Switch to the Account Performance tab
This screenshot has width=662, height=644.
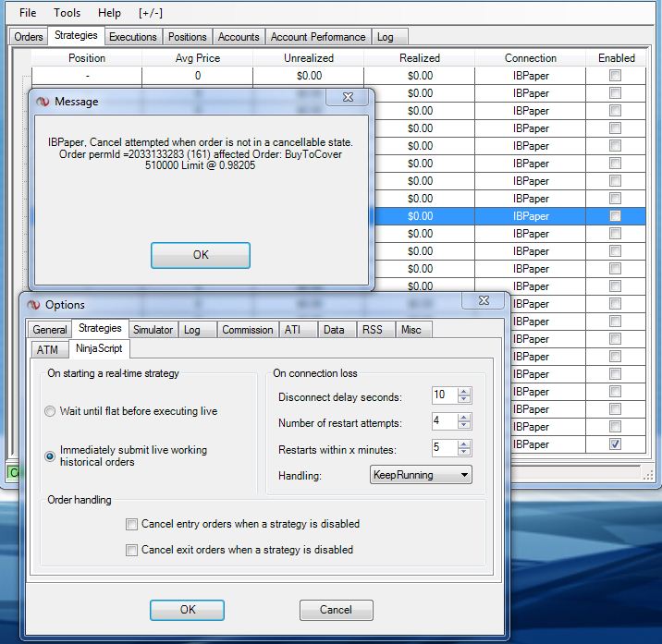click(318, 37)
